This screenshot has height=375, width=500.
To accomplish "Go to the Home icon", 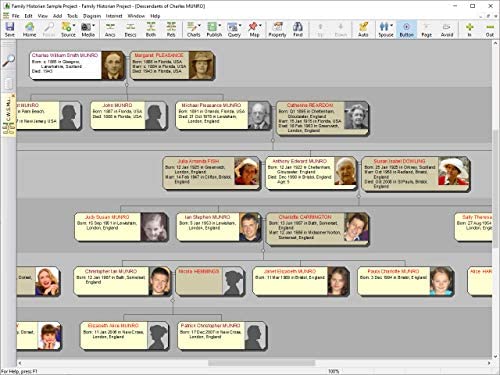I will point(29,29).
